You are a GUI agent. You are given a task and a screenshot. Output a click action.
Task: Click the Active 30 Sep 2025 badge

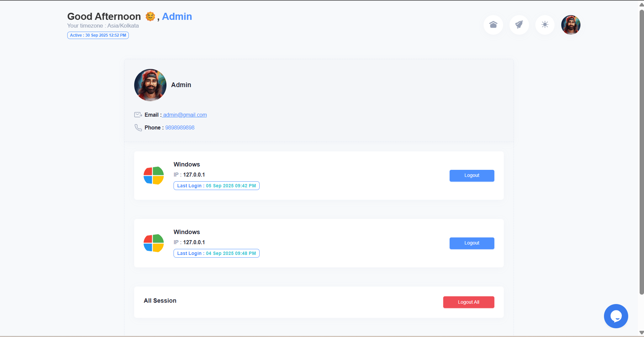pyautogui.click(x=98, y=35)
